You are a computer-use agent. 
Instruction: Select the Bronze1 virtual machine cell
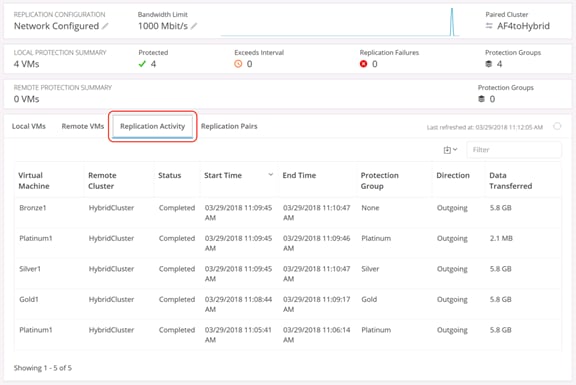pyautogui.click(x=33, y=208)
